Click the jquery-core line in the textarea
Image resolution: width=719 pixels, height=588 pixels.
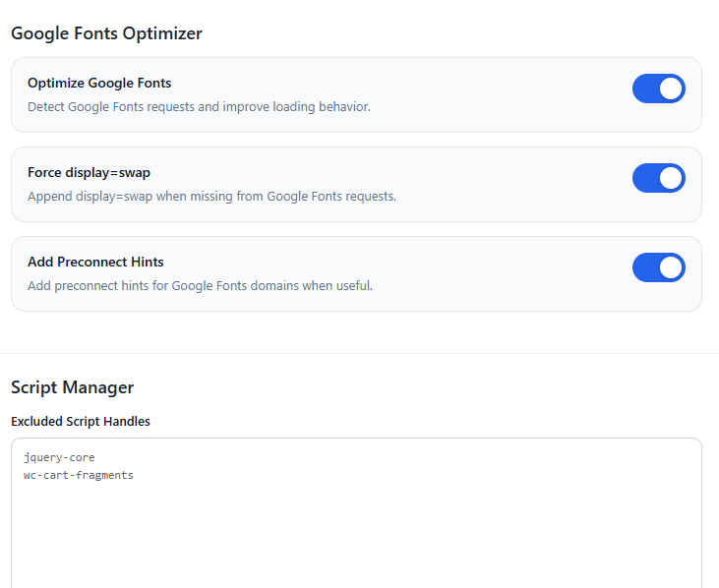(59, 457)
